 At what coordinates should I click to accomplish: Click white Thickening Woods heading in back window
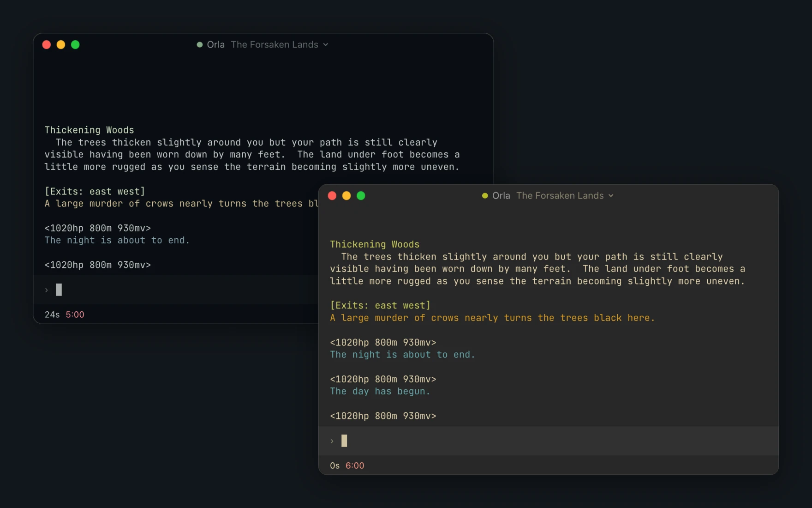(89, 130)
